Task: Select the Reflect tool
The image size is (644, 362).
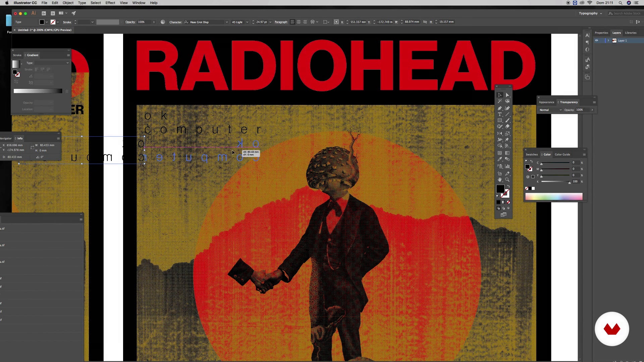Action: tap(500, 133)
